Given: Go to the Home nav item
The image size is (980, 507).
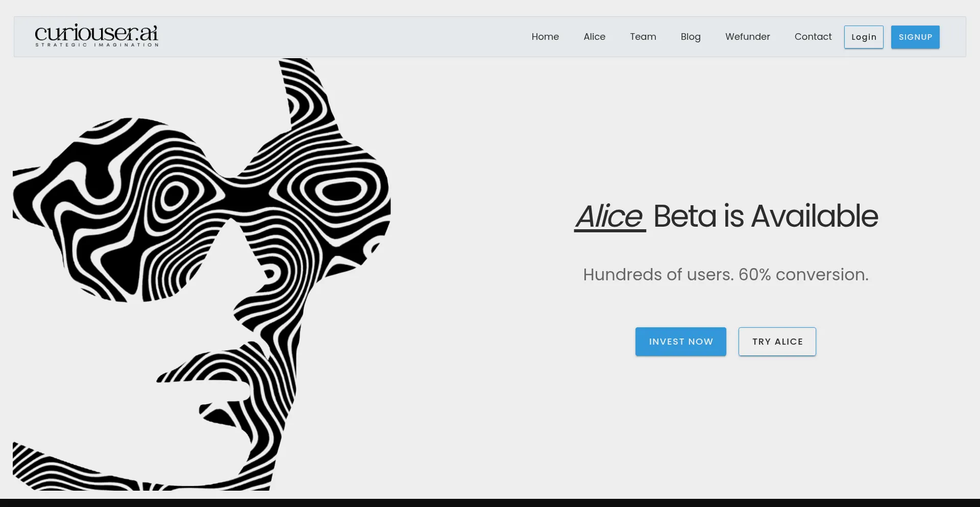Looking at the screenshot, I should pyautogui.click(x=545, y=37).
